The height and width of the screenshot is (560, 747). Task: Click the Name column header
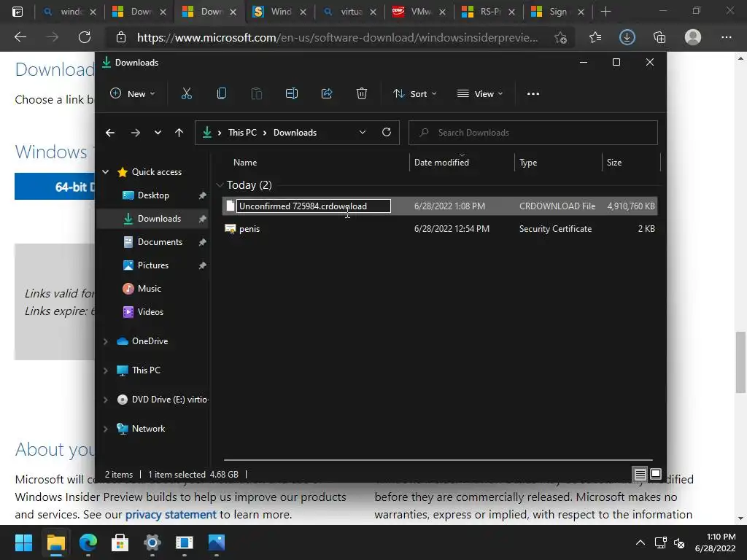point(245,163)
